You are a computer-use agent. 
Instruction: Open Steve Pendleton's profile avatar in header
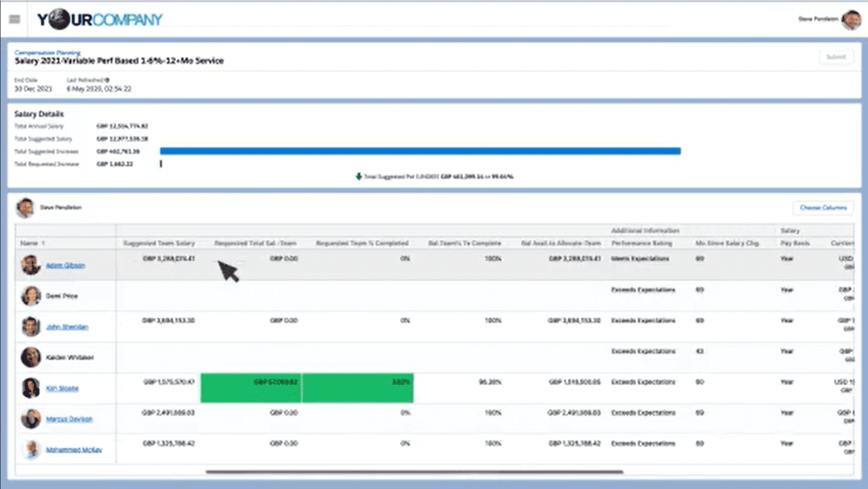[851, 19]
